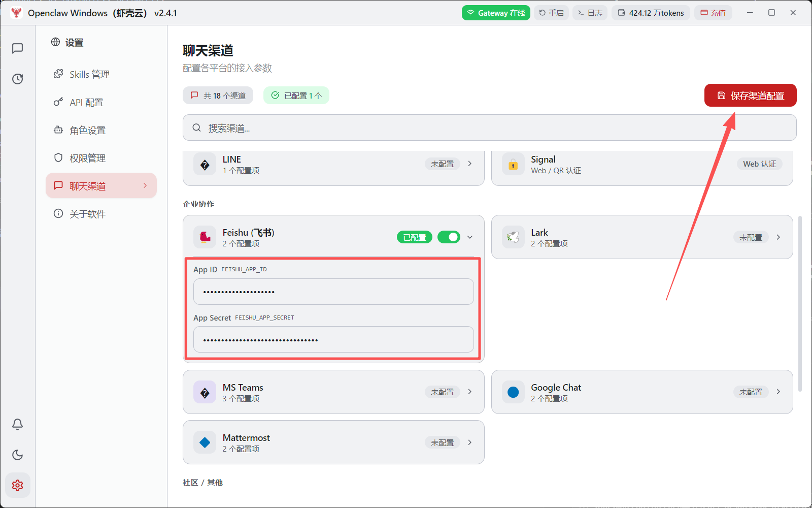Open the history clock icon in left rail

pos(17,79)
